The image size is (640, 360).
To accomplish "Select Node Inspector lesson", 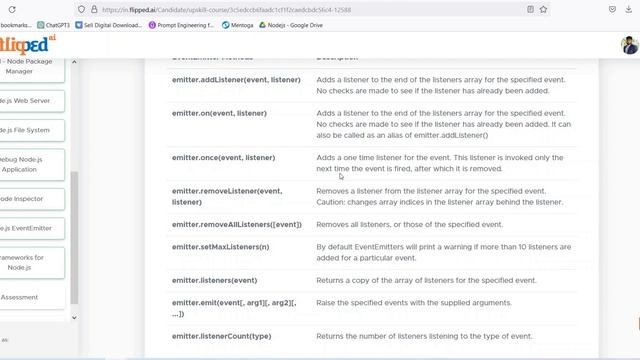I will (x=31, y=199).
